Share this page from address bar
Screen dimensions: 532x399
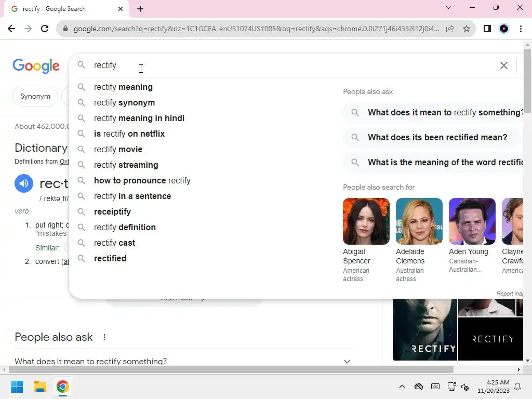point(450,29)
